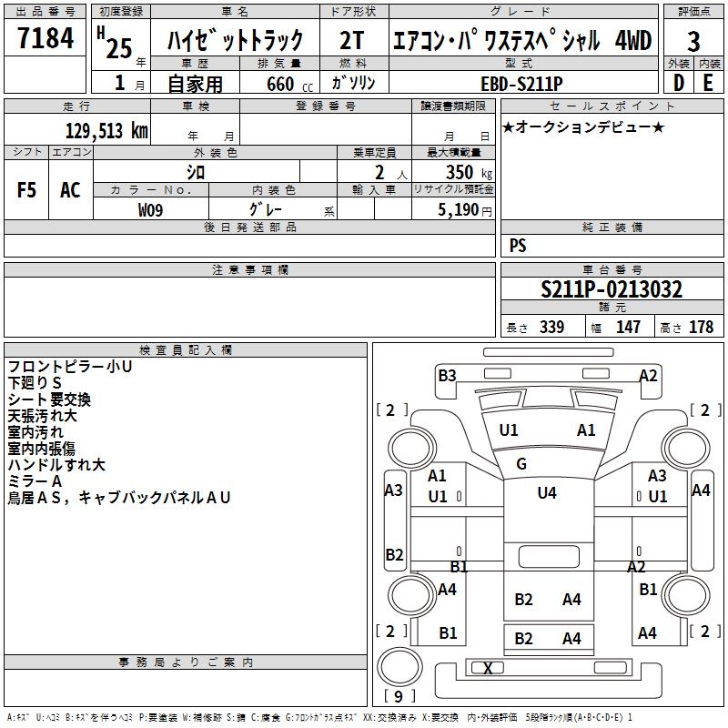Image resolution: width=728 pixels, height=728 pixels.
Task: Click the air conditioner value AC
Action: click(70, 190)
